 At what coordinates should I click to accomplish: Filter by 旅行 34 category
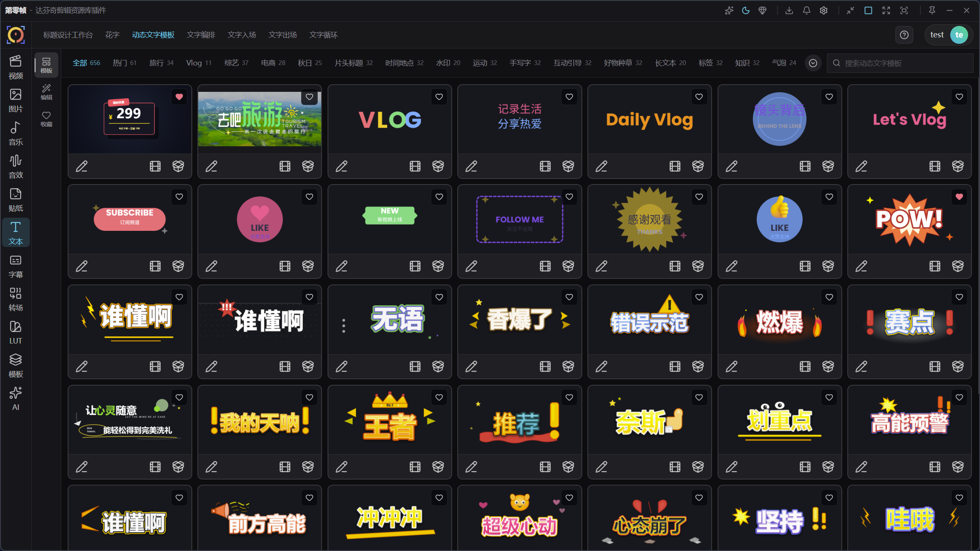pos(161,63)
